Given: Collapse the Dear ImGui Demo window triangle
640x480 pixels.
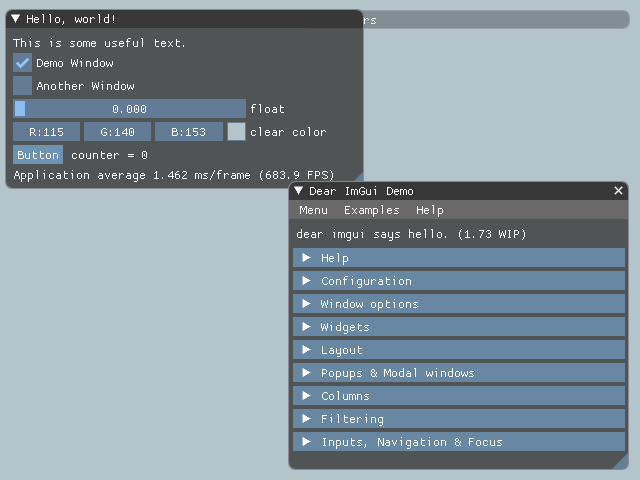Looking at the screenshot, I should click(x=299, y=191).
